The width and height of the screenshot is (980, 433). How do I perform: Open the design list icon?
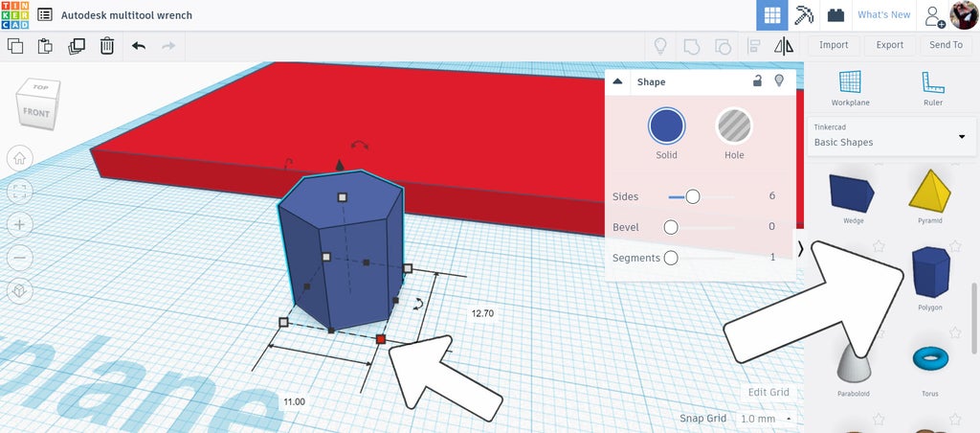(x=45, y=15)
